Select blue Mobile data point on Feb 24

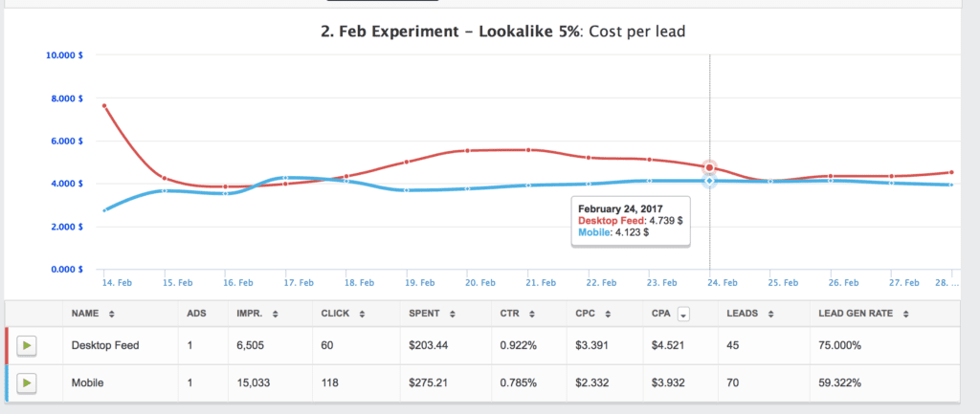[x=709, y=181]
